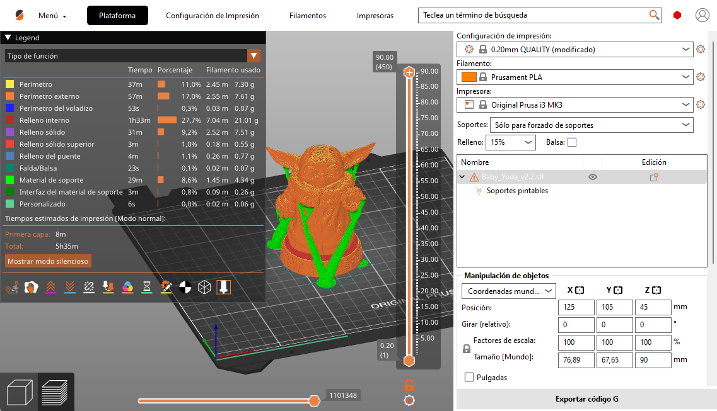This screenshot has height=411, width=717.
Task: Click the warning icon on Baby_Yoda model
Action: click(474, 176)
